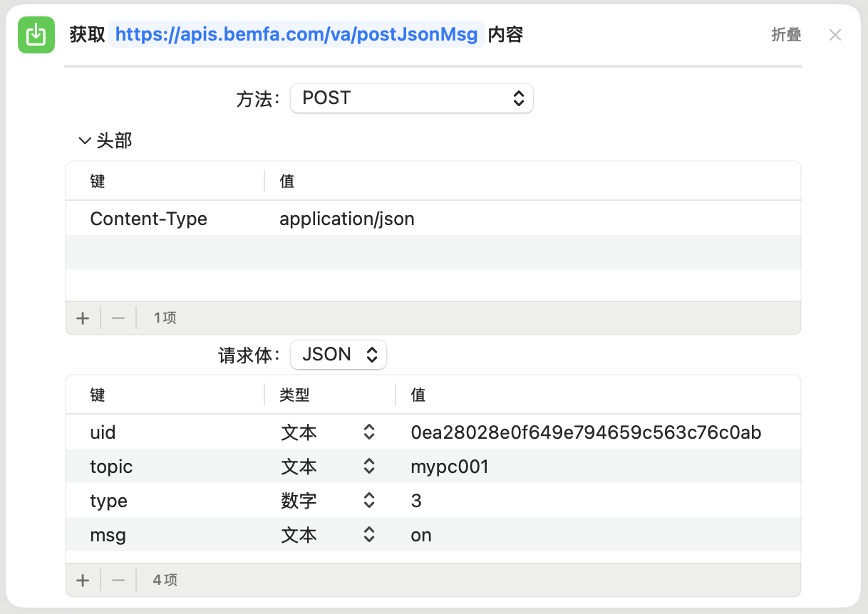Click the uid value field
868x614 pixels.
point(586,432)
